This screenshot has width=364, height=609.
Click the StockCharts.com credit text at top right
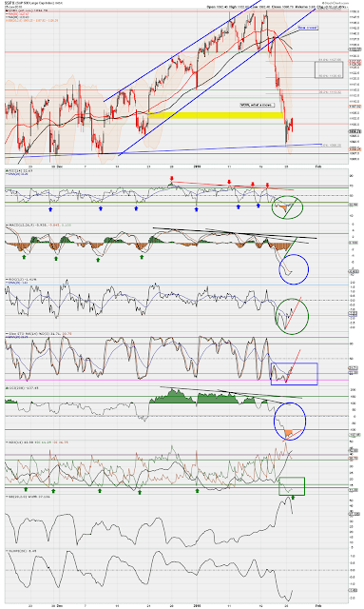(x=335, y=3)
